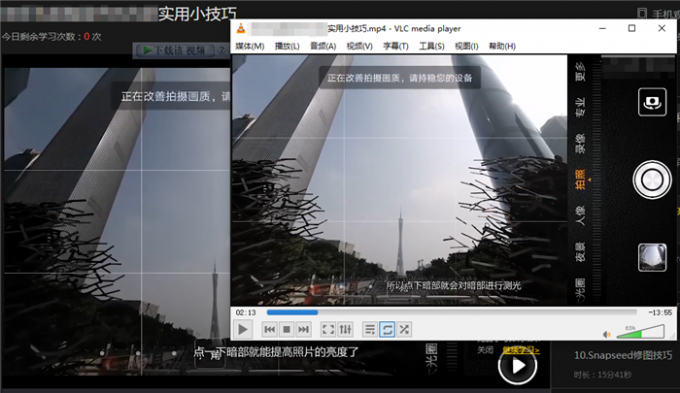Toggle VLC fullscreen mode
Viewport: 680px width, 393px height.
point(328,330)
